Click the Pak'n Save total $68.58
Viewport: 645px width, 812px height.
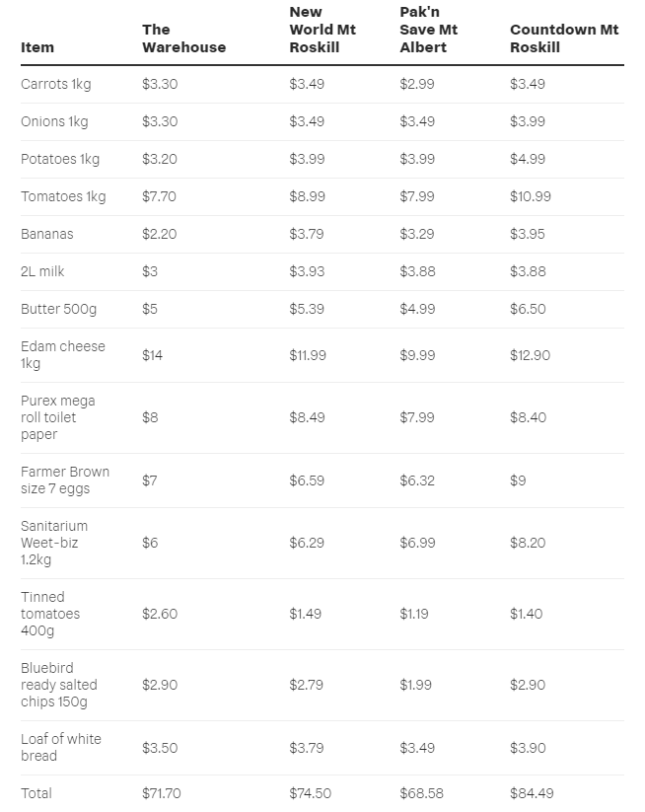tap(421, 793)
